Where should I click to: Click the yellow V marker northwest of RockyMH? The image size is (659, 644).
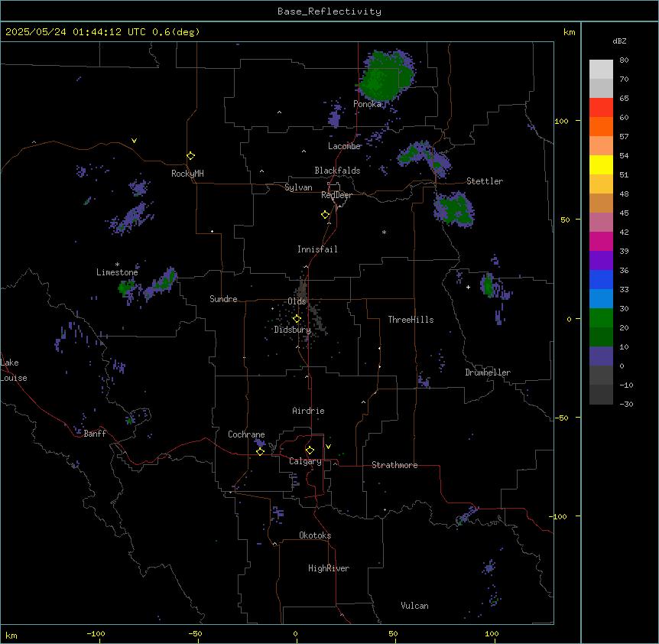(x=134, y=141)
